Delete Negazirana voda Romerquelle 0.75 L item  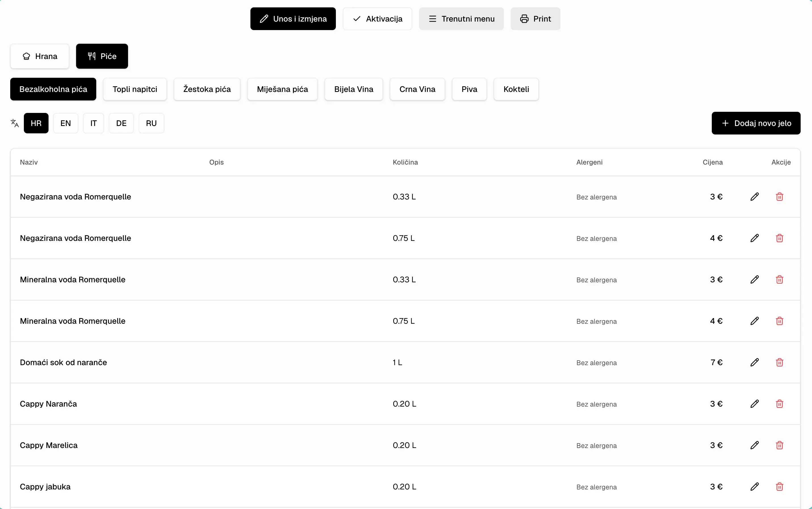click(779, 238)
